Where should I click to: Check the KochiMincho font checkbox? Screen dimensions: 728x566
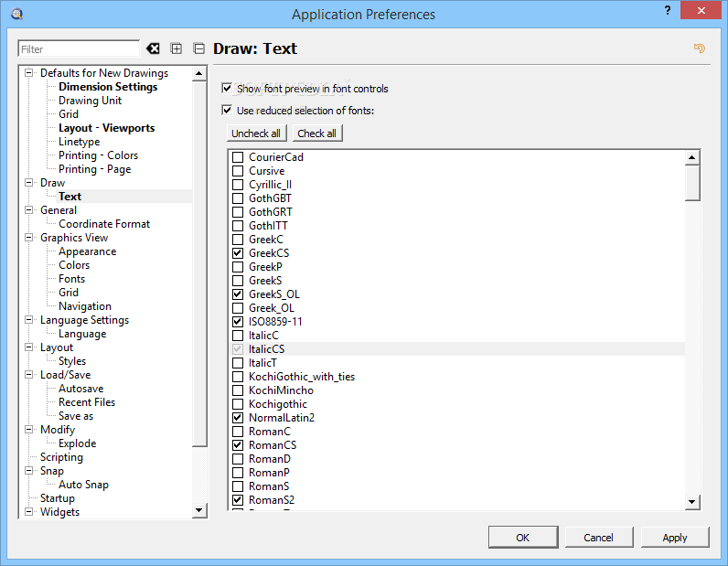[238, 390]
